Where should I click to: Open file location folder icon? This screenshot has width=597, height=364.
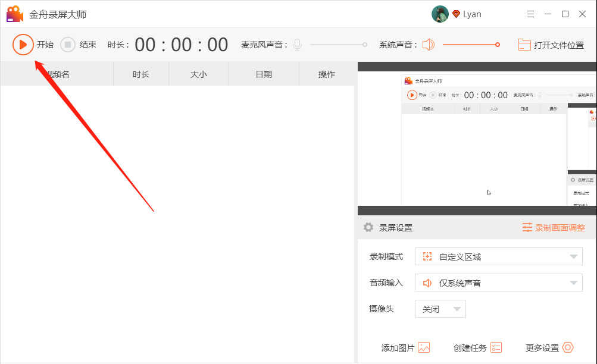(x=524, y=45)
